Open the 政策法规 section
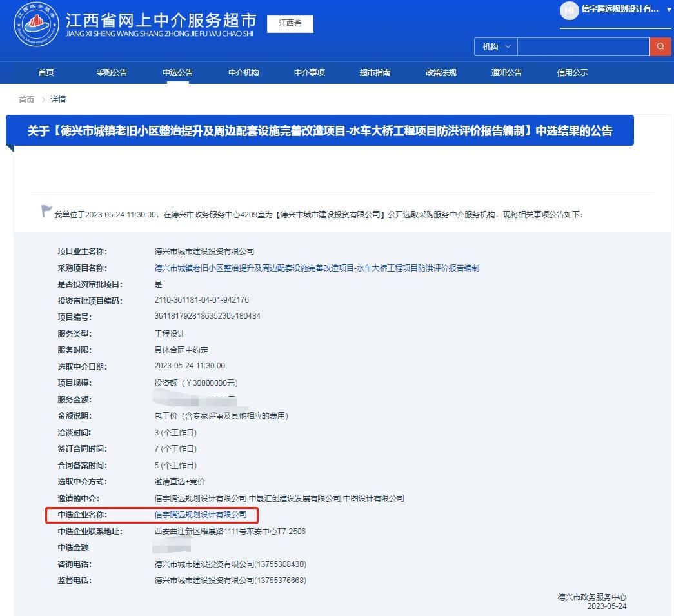674x616 pixels. 441,73
